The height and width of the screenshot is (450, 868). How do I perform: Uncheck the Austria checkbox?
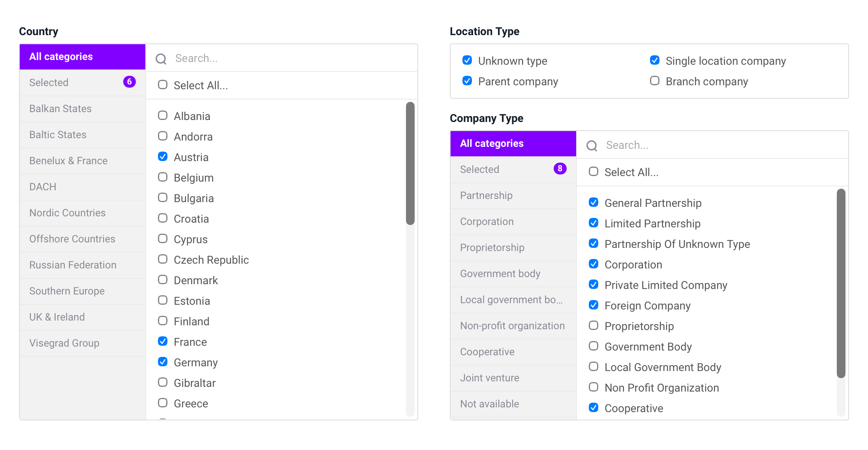(163, 157)
